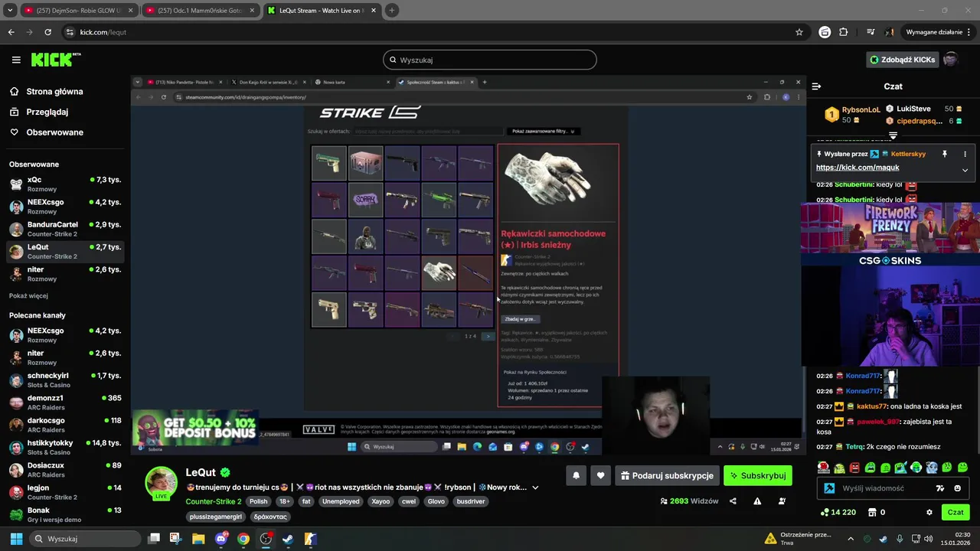
Task: Collapse the pinned message chevron
Action: 965,170
